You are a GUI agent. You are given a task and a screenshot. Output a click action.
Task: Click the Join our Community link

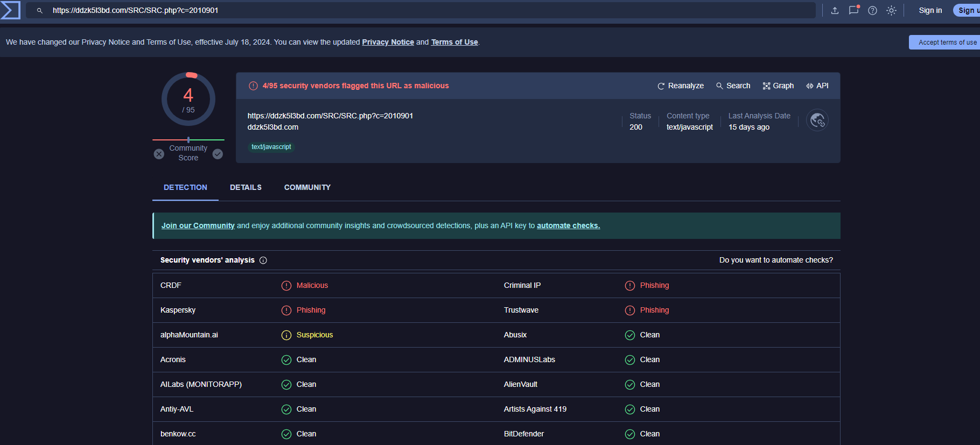pos(198,225)
